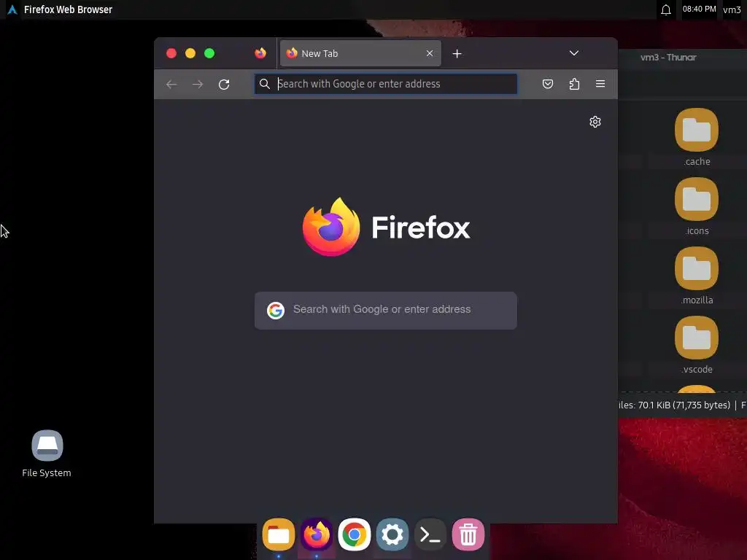Click the Google logo in search box
Screen dimensions: 747x560
[x=276, y=311]
